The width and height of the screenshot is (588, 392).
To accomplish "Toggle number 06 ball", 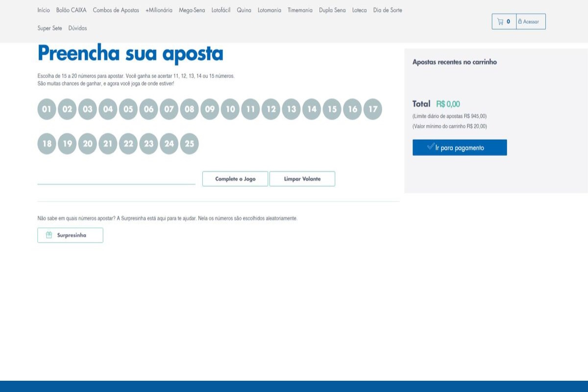I will tap(149, 109).
